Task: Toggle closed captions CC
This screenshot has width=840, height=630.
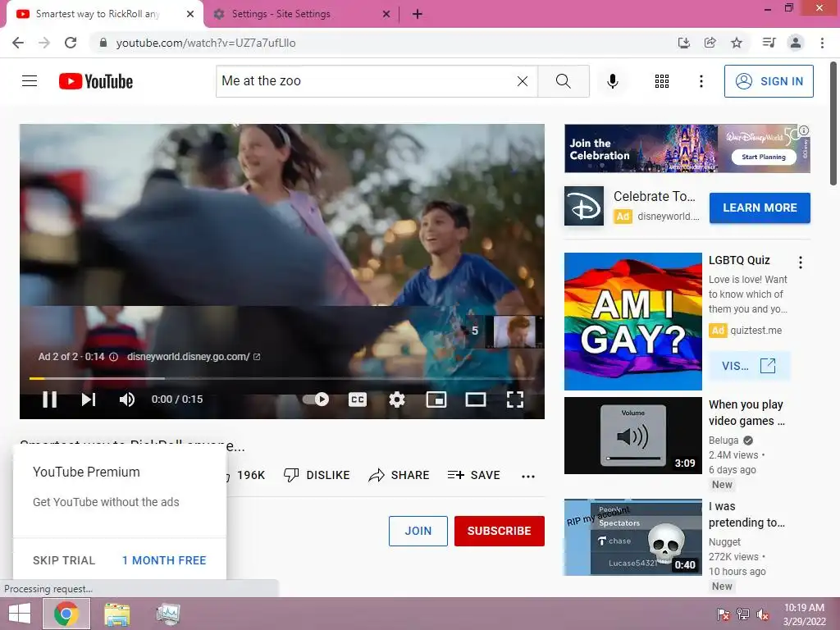Action: coord(358,399)
